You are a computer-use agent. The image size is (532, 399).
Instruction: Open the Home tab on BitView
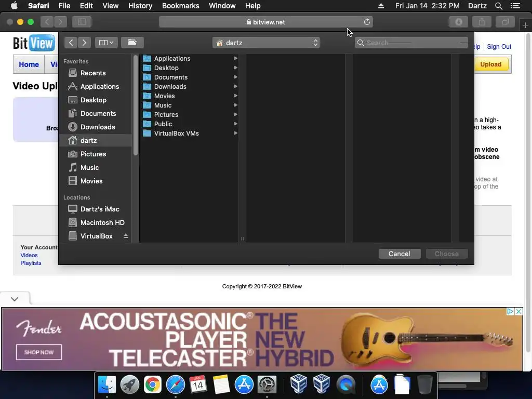coord(29,64)
